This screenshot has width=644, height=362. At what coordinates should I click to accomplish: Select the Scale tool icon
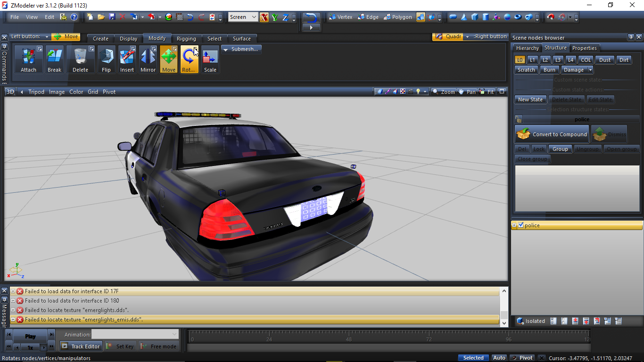pyautogui.click(x=210, y=59)
